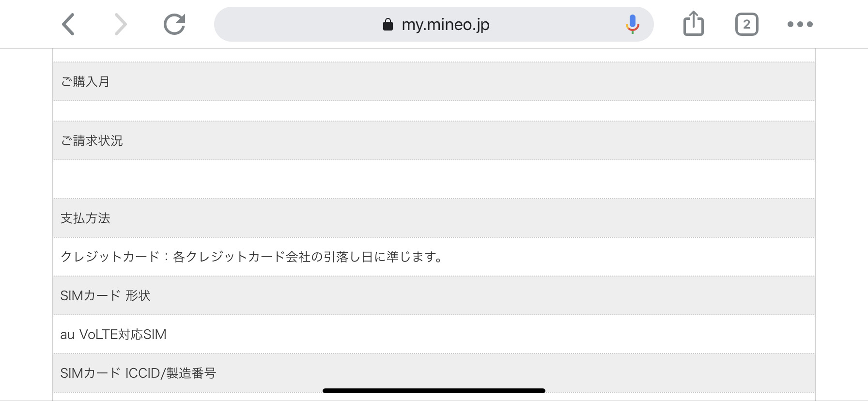Go forward to the next page
Screen dimensions: 868x401
coord(121,24)
